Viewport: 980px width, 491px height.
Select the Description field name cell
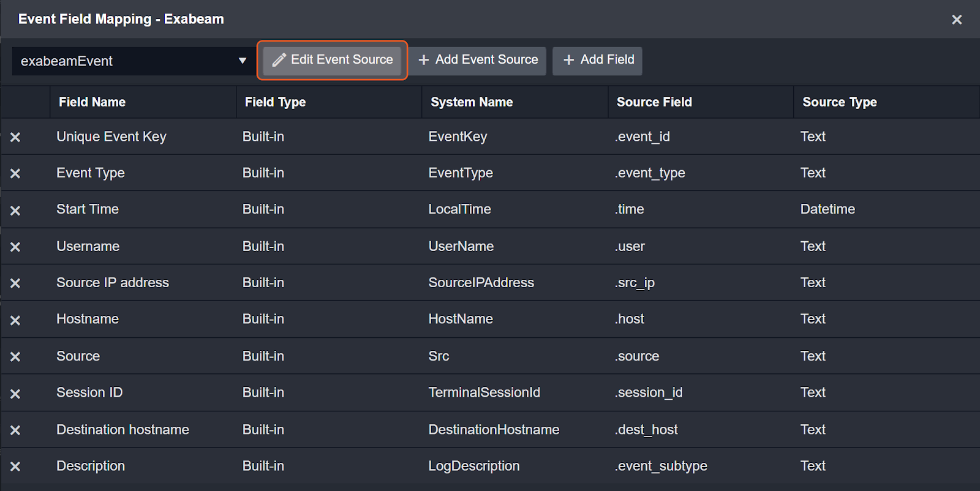point(91,466)
